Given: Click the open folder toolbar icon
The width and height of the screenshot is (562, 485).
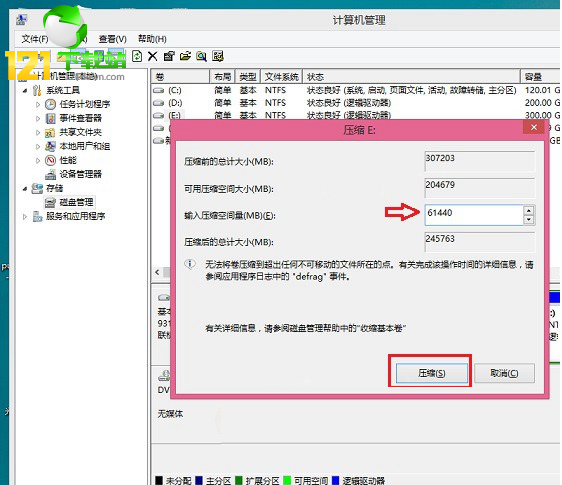Looking at the screenshot, I should coord(185,56).
